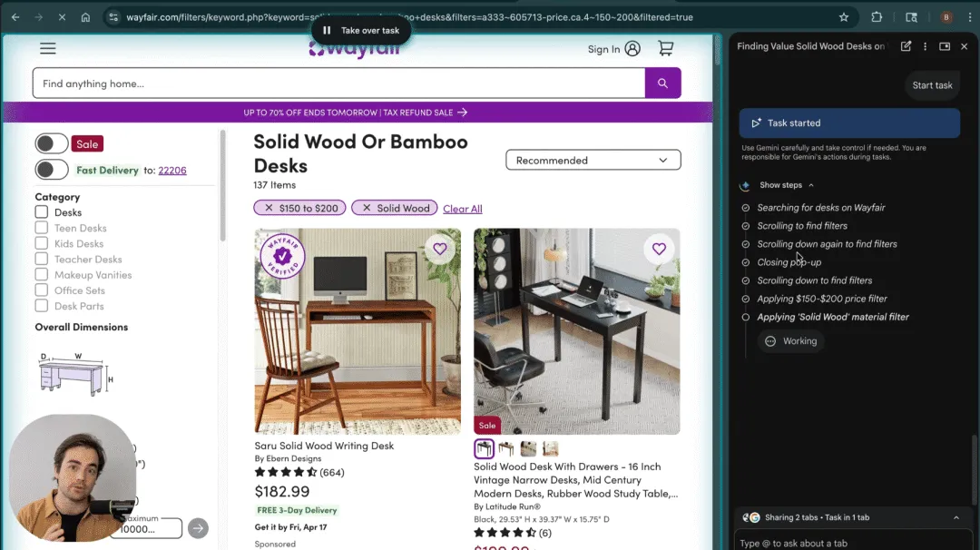This screenshot has height=550, width=980.
Task: Click the Find anything home search field
Action: pyautogui.click(x=338, y=83)
